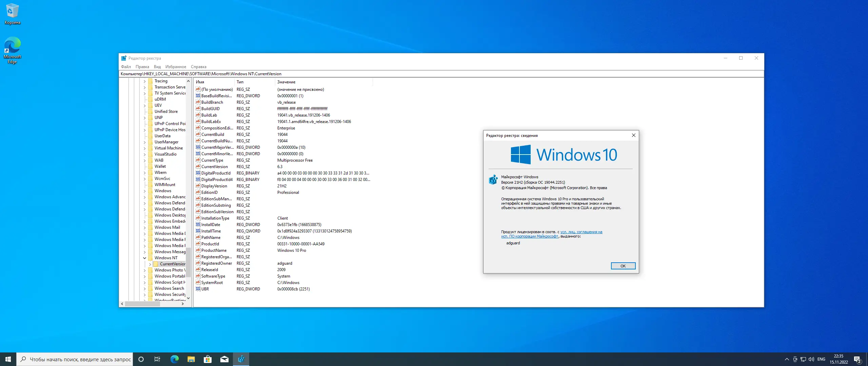This screenshot has height=366, width=868.
Task: Expand the CurrentVersion subkey
Action: [x=150, y=264]
